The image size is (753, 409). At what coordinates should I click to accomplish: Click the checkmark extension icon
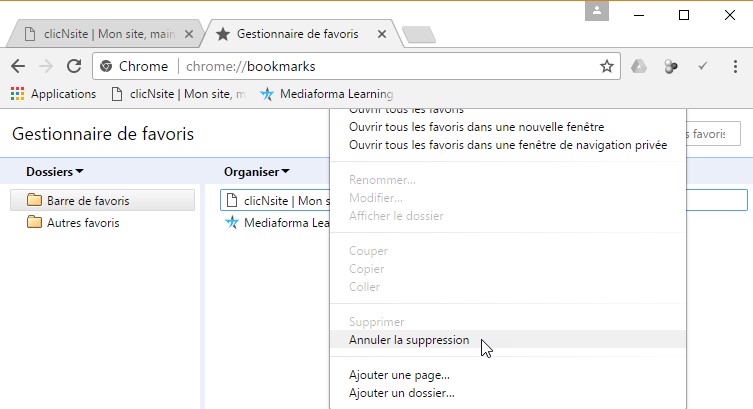[703, 66]
